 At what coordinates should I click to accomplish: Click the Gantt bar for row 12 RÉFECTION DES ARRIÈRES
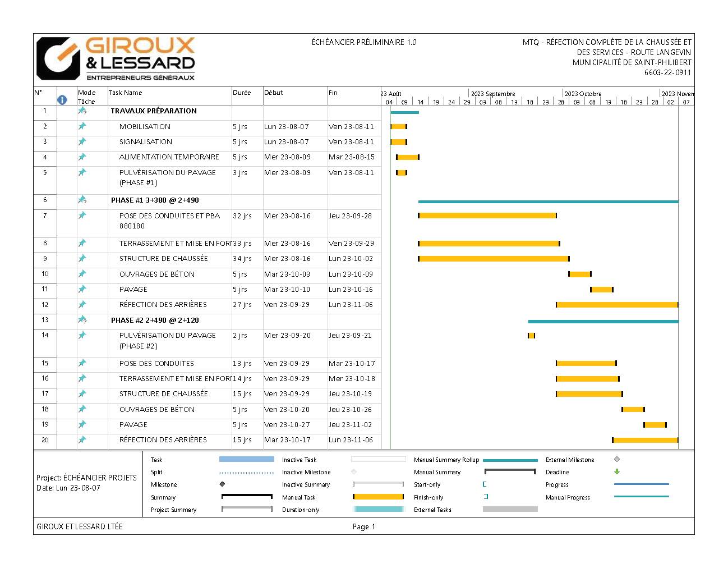coord(617,305)
